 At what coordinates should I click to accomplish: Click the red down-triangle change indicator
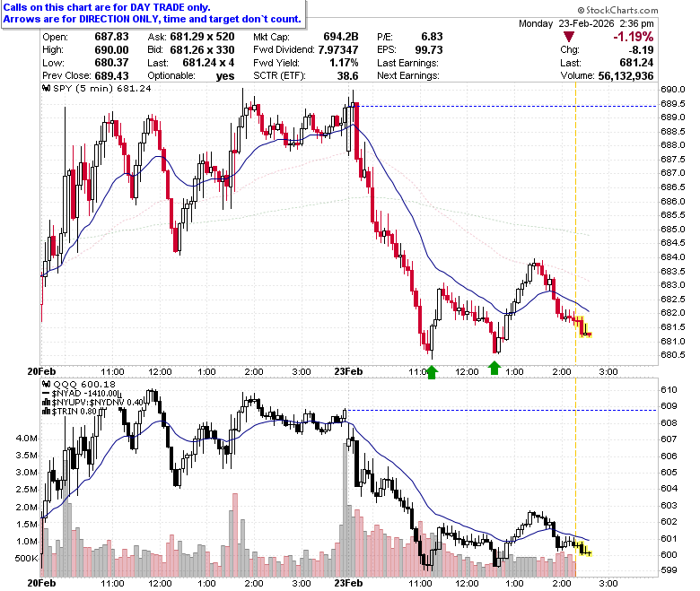(568, 37)
